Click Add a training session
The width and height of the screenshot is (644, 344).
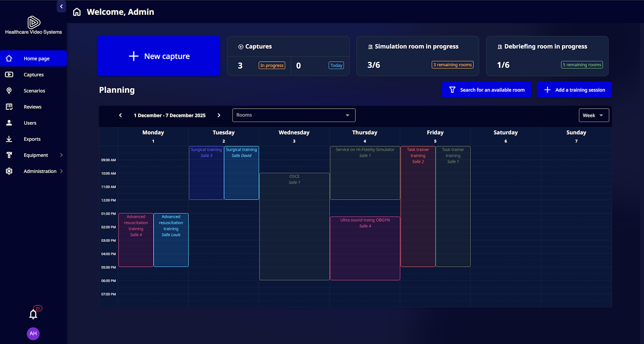pyautogui.click(x=574, y=90)
